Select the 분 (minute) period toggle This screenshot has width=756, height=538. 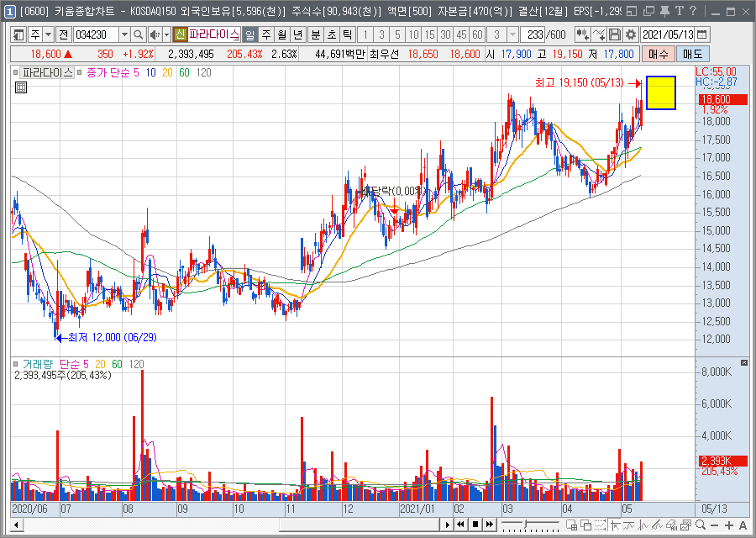[x=316, y=34]
